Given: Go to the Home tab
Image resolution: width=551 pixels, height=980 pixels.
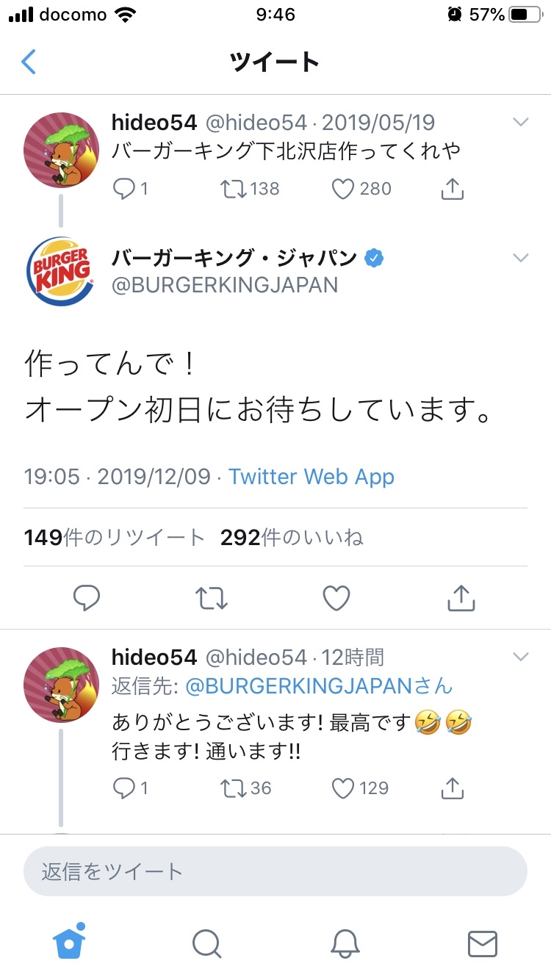Looking at the screenshot, I should click(x=69, y=943).
